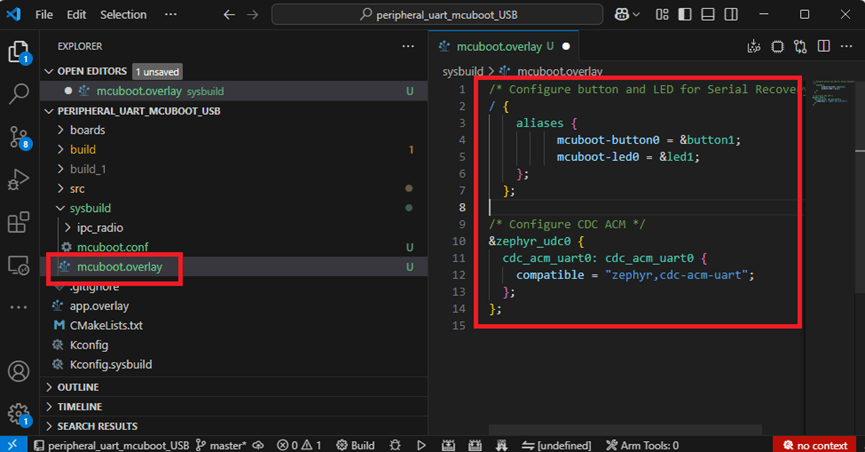
Task: Open the Selection menu
Action: (x=123, y=15)
